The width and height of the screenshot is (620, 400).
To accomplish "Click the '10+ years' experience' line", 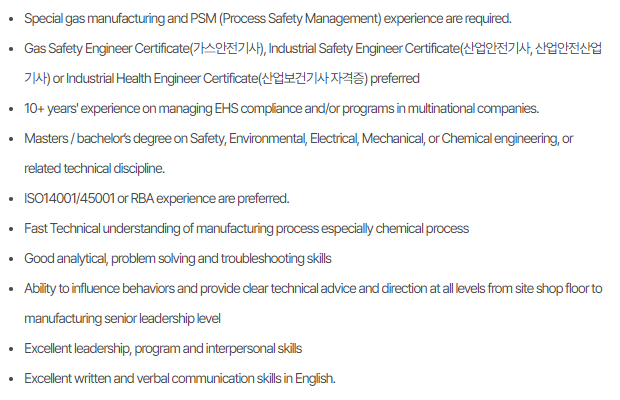I will [x=282, y=109].
